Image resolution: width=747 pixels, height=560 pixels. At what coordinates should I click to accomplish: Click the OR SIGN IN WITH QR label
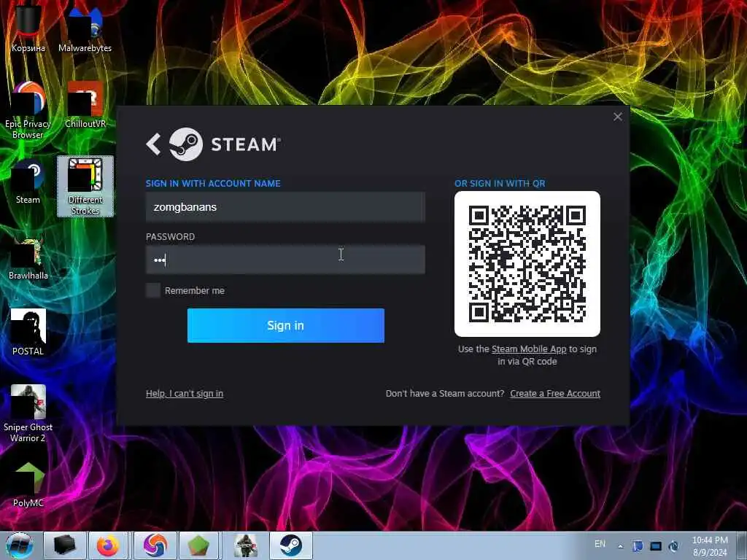tap(500, 183)
